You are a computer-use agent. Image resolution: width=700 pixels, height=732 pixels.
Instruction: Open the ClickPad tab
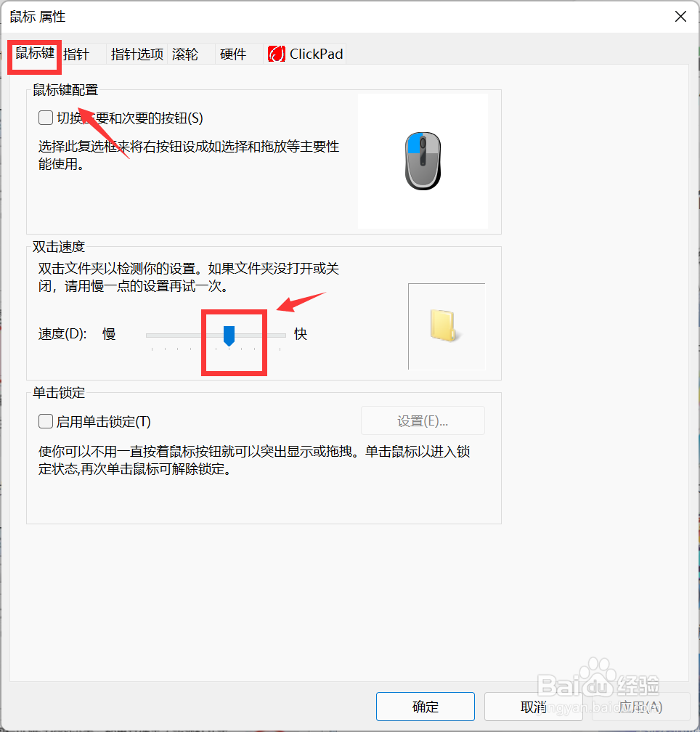point(306,54)
